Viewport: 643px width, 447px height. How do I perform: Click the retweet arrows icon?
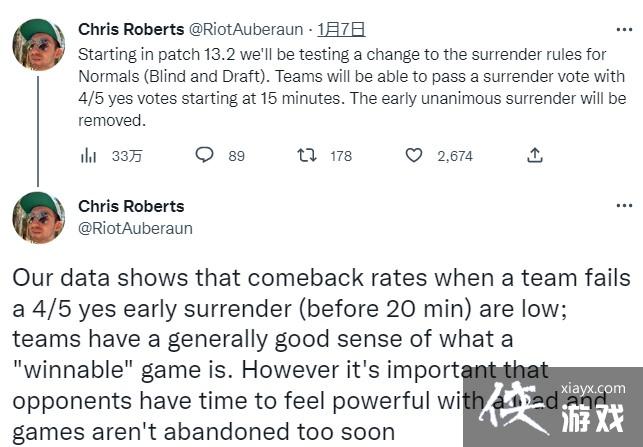tap(307, 155)
